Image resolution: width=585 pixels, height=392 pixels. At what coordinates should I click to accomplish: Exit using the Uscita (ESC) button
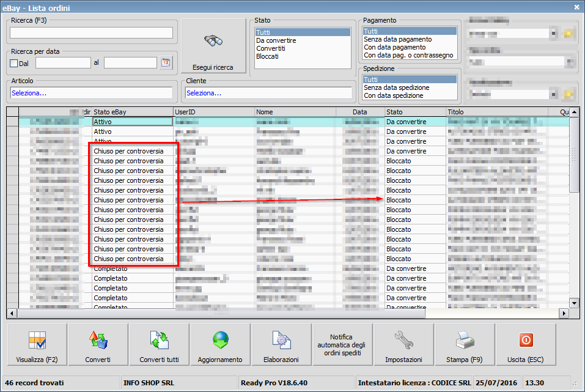pyautogui.click(x=526, y=344)
